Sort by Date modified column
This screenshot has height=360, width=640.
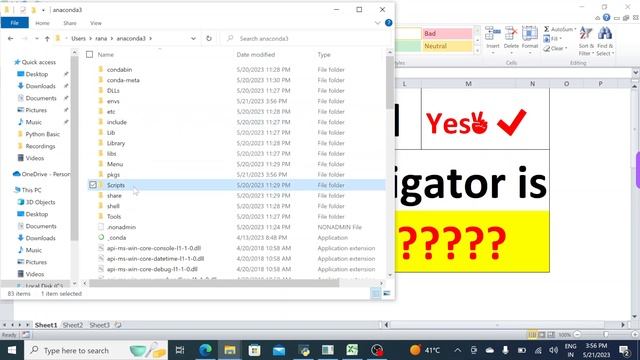click(256, 54)
